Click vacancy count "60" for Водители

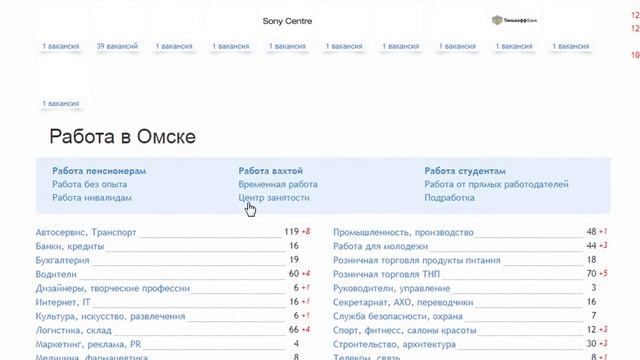tap(294, 273)
